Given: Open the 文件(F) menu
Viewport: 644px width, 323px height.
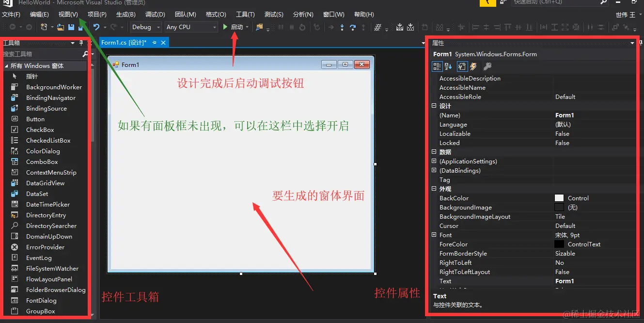Looking at the screenshot, I should (11, 15).
